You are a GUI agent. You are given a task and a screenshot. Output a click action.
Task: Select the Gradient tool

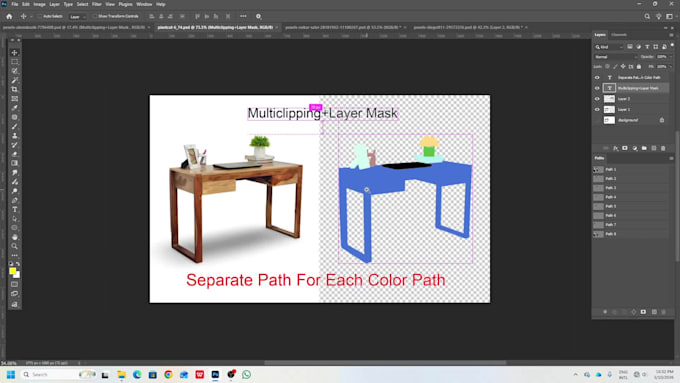(x=14, y=163)
